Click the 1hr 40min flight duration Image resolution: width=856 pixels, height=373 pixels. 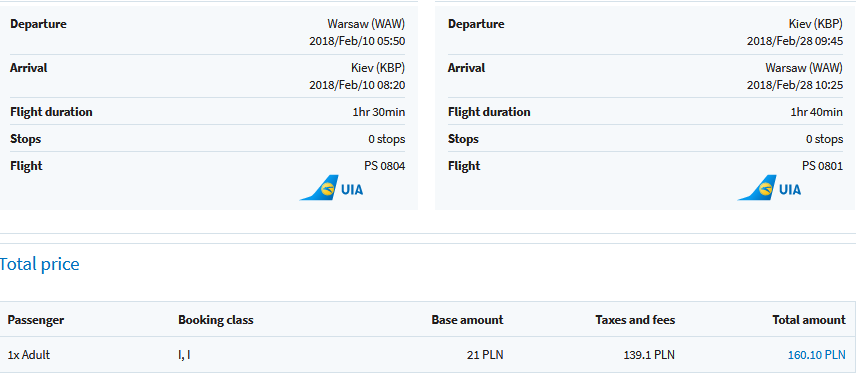[817, 113]
